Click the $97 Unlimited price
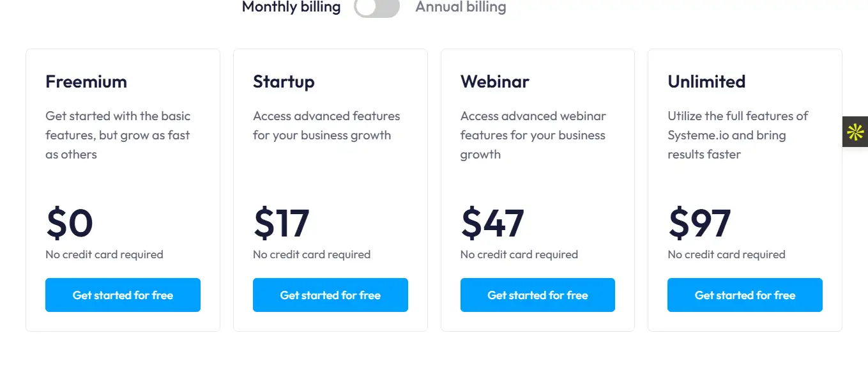This screenshot has width=868, height=388. [699, 223]
